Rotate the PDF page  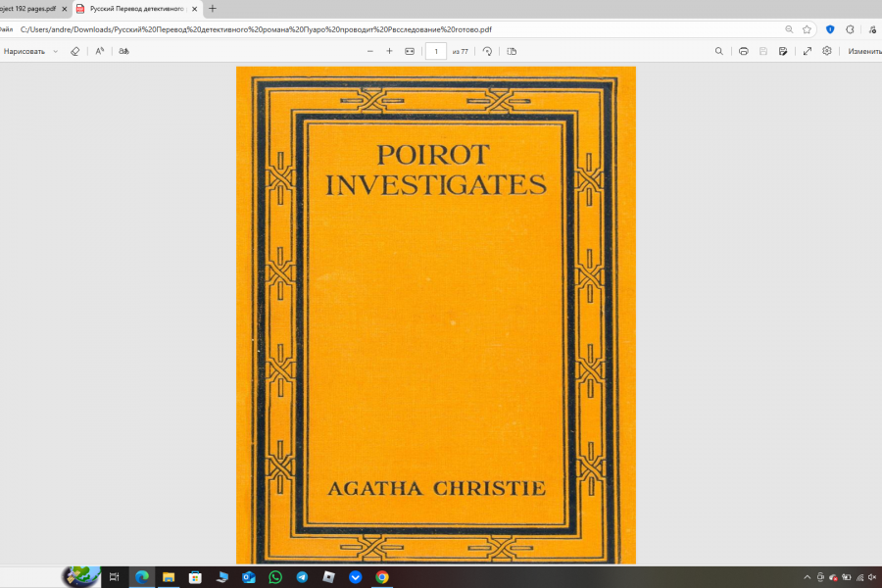point(487,51)
